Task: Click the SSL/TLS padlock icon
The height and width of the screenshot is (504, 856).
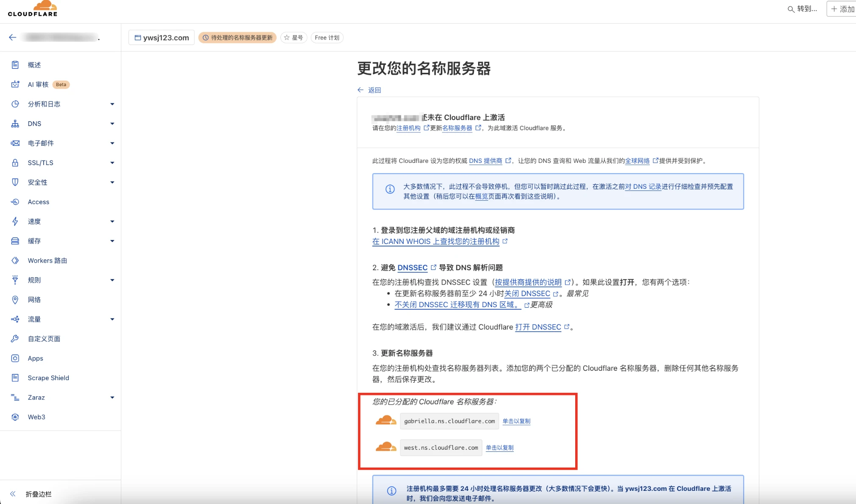Action: (x=15, y=162)
